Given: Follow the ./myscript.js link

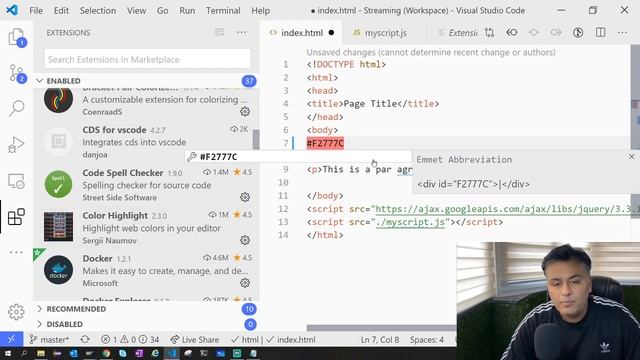Looking at the screenshot, I should click(410, 222).
